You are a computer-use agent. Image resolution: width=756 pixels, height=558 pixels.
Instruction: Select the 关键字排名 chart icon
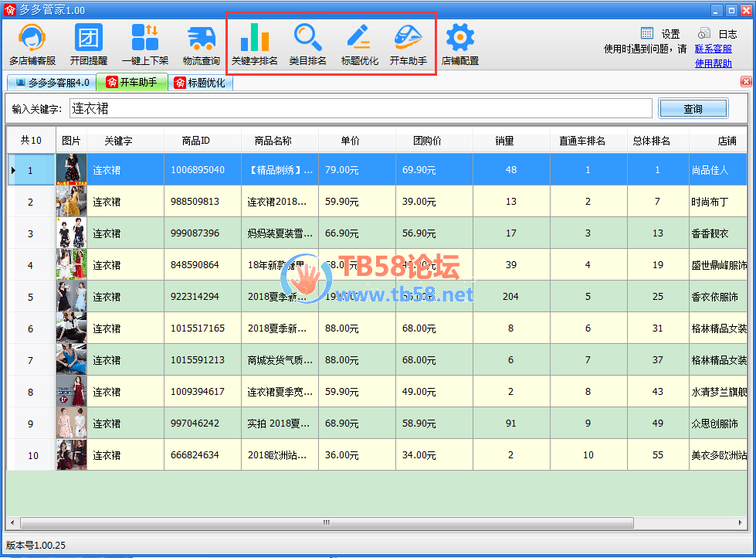pos(254,44)
